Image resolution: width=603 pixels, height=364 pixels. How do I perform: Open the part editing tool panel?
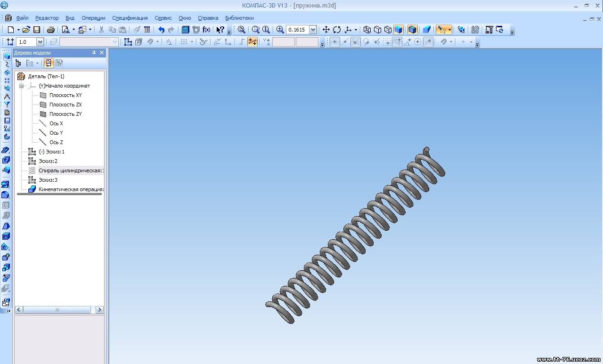[x=7, y=57]
